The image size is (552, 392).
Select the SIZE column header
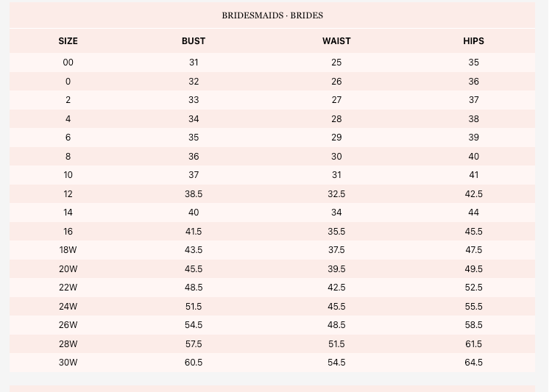[x=68, y=41]
